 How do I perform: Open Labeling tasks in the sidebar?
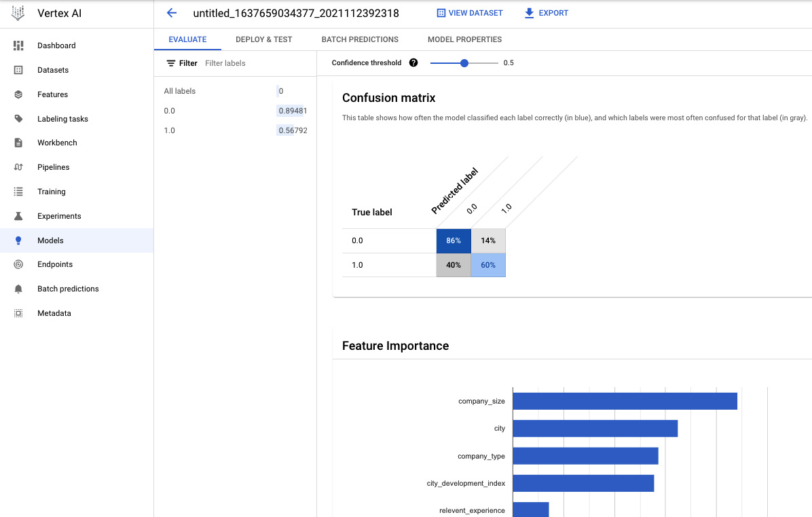pyautogui.click(x=77, y=119)
